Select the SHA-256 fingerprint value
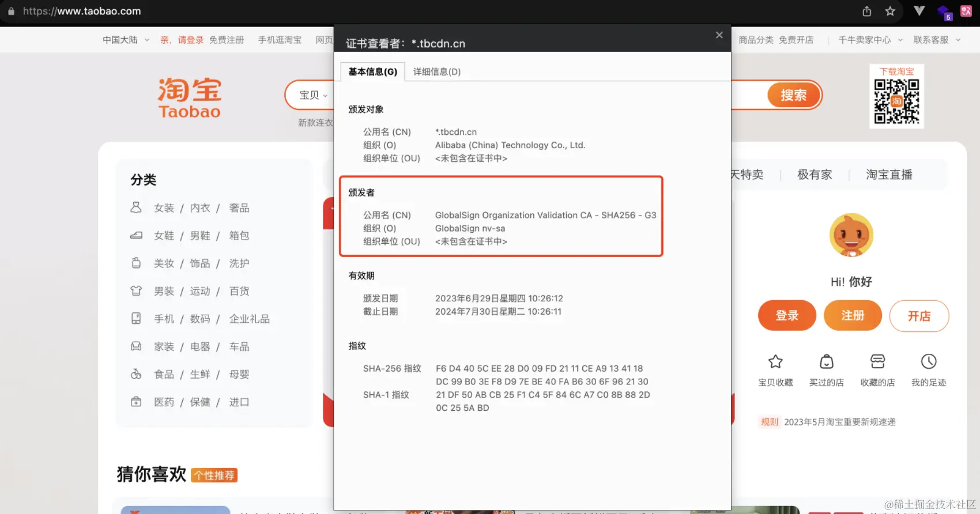The height and width of the screenshot is (514, 980). point(542,375)
